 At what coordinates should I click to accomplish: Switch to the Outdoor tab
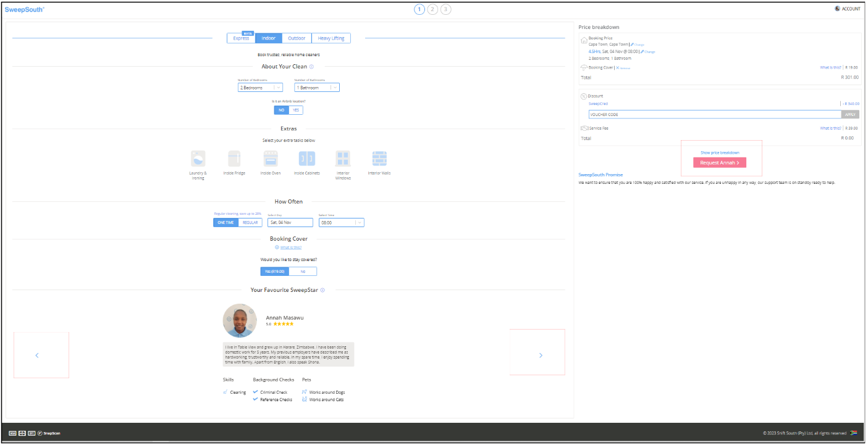(x=297, y=38)
